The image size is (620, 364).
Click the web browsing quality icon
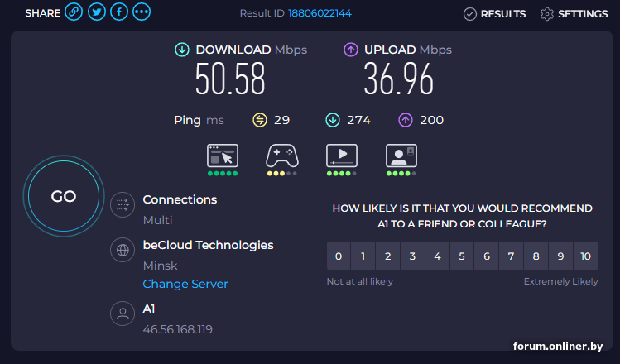223,156
